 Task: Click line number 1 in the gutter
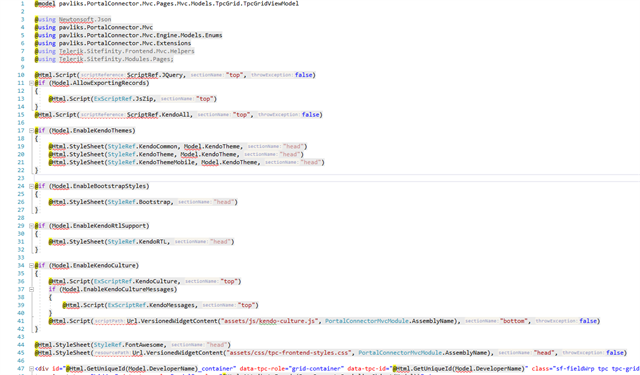coord(22,4)
